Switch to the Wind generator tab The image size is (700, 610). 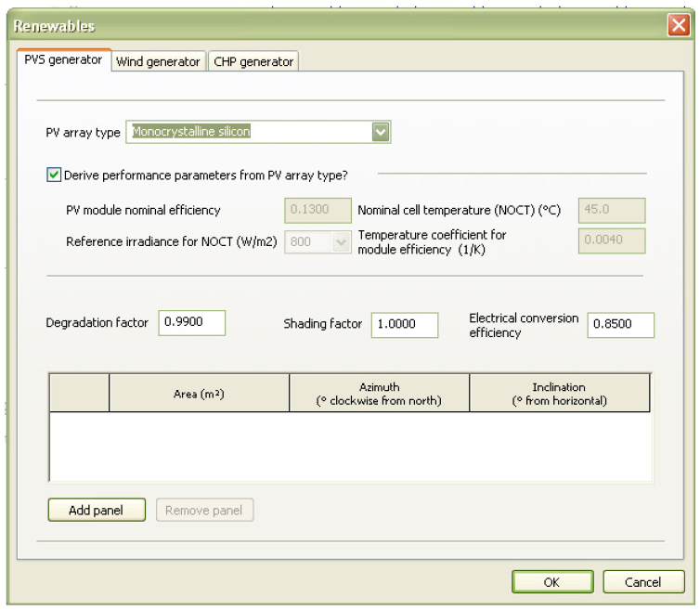tap(158, 61)
